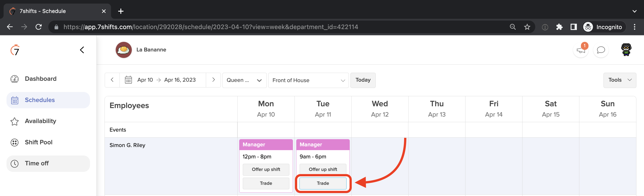
Task: Open the Chrome three-dot menu
Action: click(635, 27)
